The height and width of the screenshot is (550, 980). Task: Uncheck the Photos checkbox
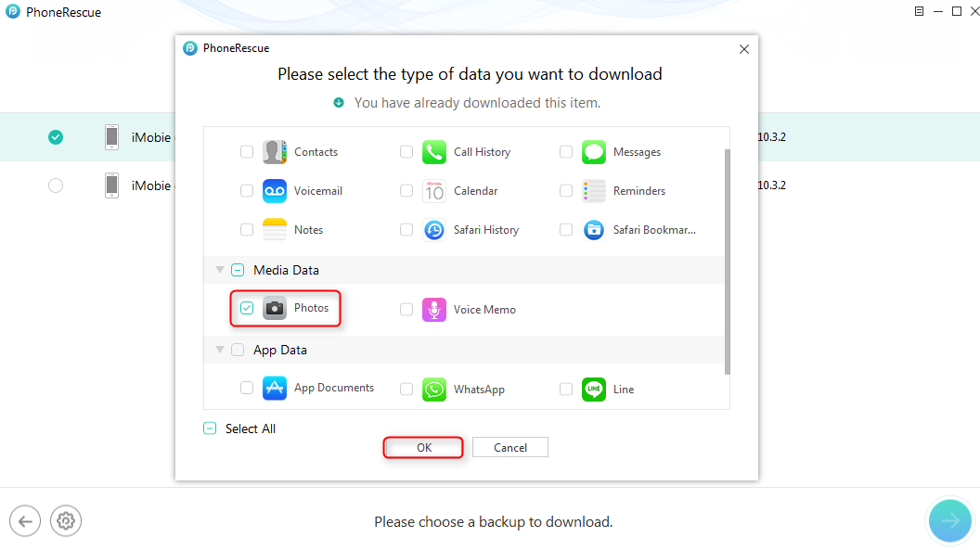tap(247, 308)
